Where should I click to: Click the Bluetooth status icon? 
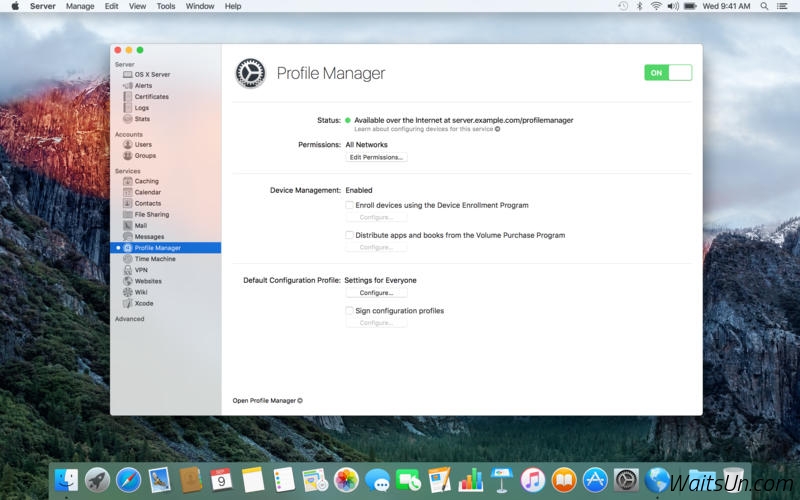[x=639, y=6]
